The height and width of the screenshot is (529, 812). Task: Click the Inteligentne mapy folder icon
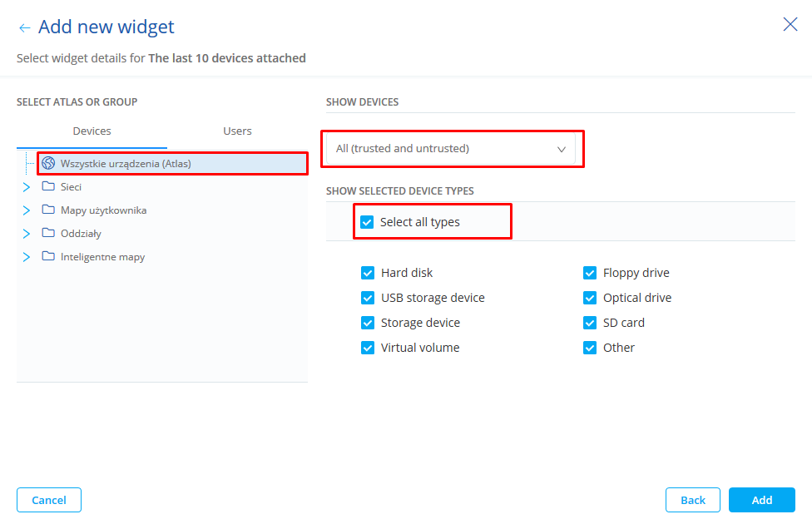[x=48, y=256]
